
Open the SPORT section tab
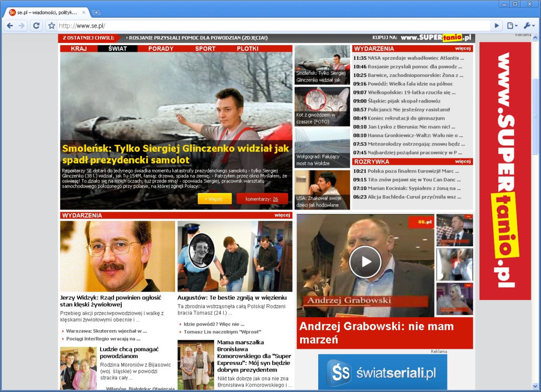tap(205, 49)
